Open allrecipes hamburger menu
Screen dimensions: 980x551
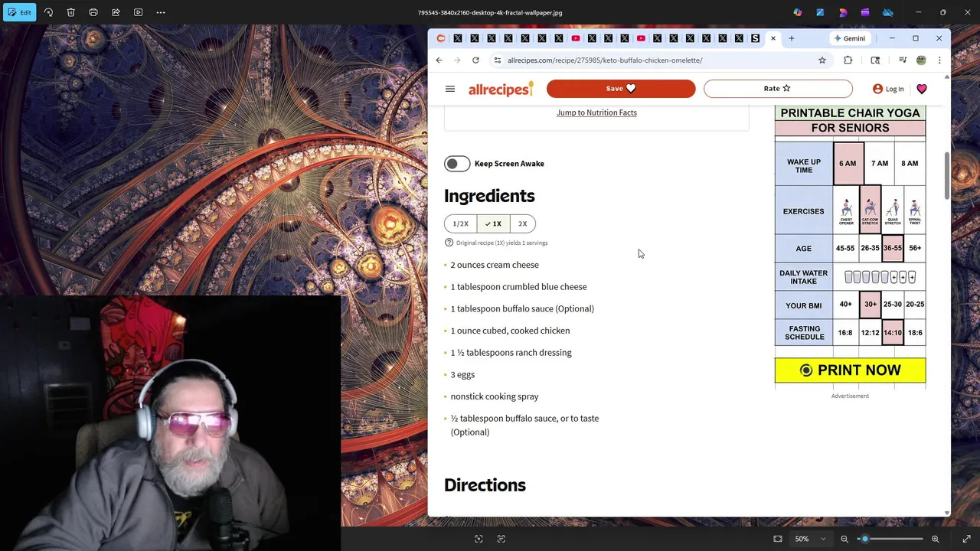click(x=450, y=89)
